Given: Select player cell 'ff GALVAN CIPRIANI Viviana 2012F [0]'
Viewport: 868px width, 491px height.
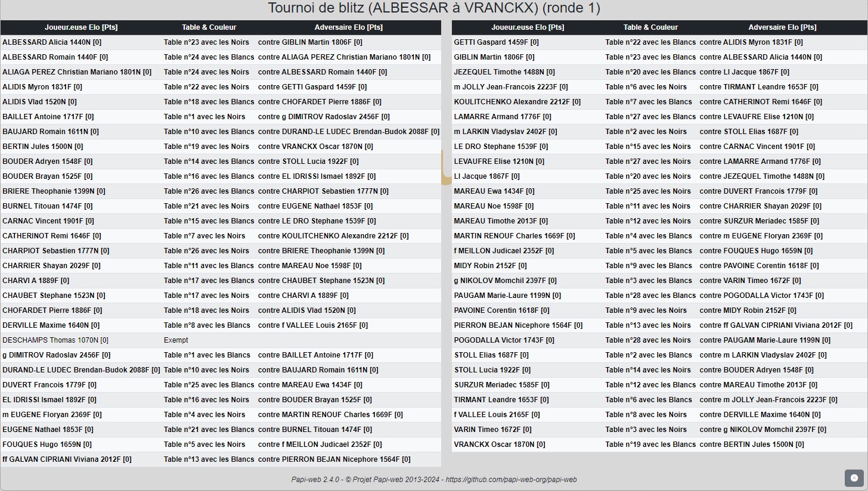Looking at the screenshot, I should pos(67,459).
